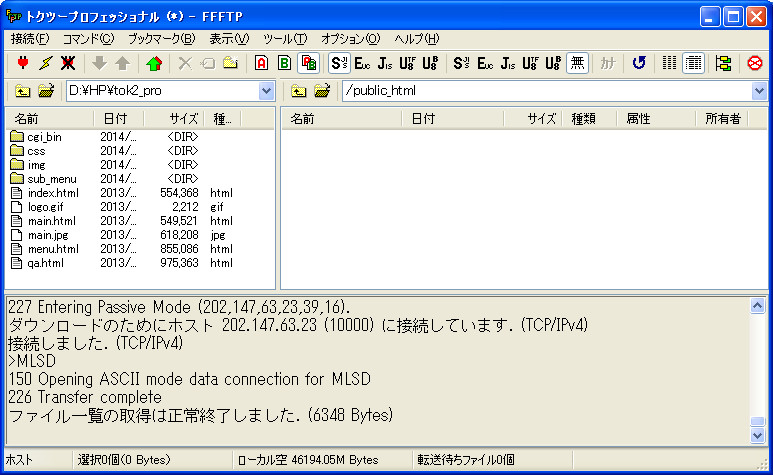The image size is (773, 475).
Task: Click the Quick Connect lightning icon
Action: pyautogui.click(x=45, y=63)
